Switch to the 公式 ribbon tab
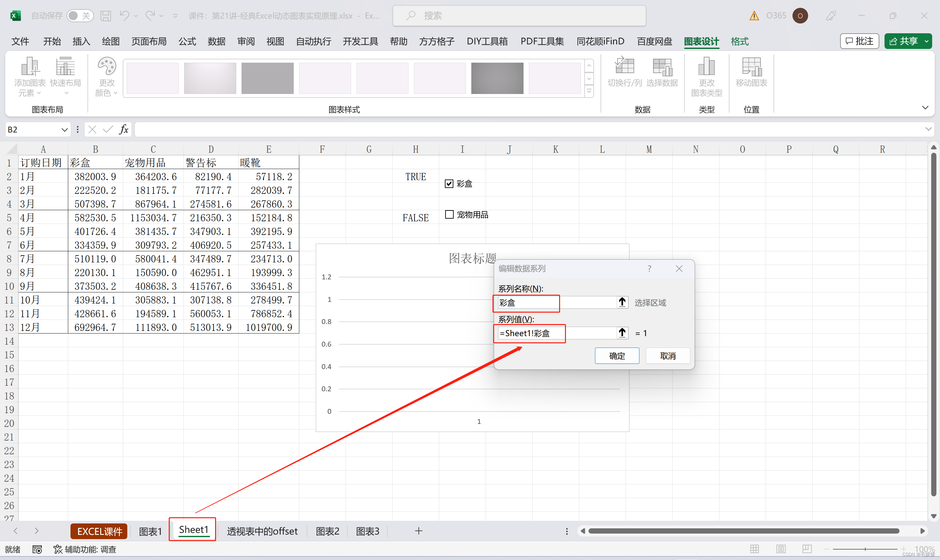Screen dimensions: 940x560 click(187, 41)
